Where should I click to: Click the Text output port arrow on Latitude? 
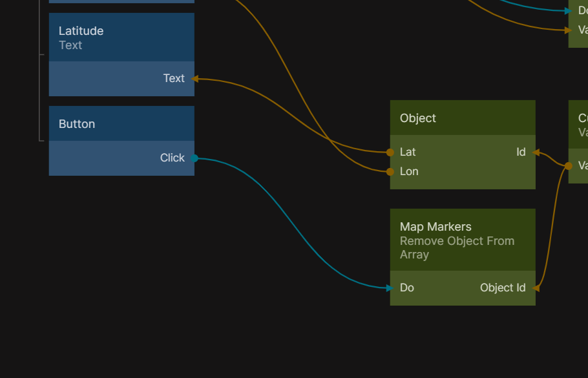[194, 79]
